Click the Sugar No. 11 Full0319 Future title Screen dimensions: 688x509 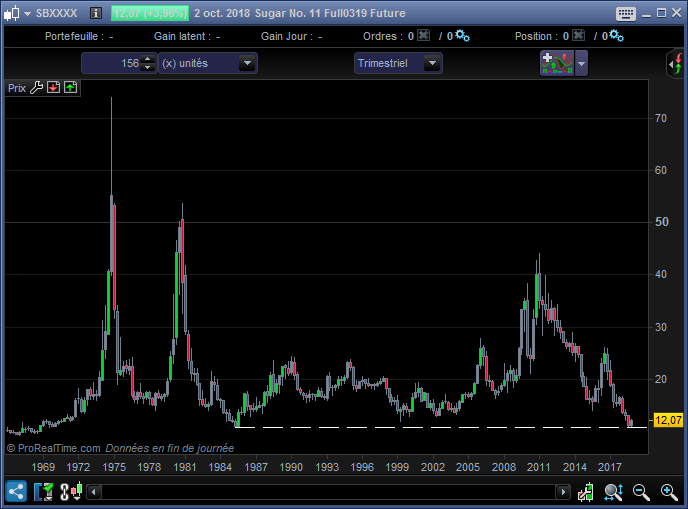point(330,13)
